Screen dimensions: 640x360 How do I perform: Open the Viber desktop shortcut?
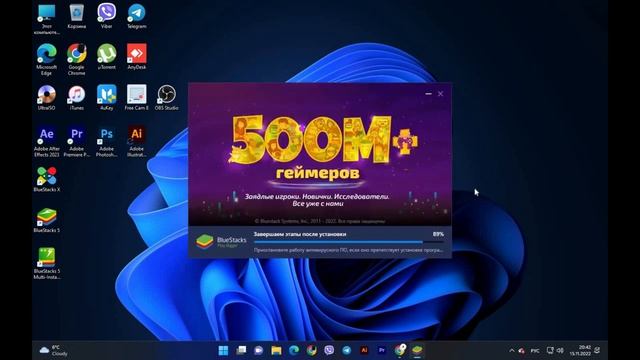click(107, 16)
